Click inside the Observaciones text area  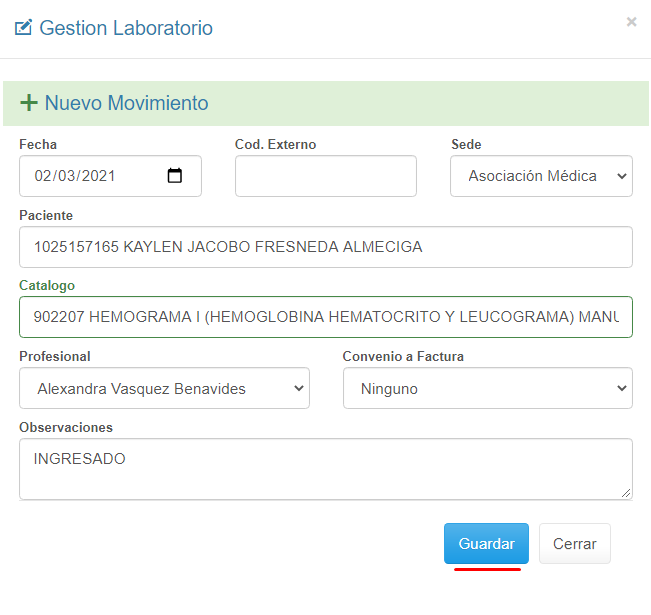point(325,469)
